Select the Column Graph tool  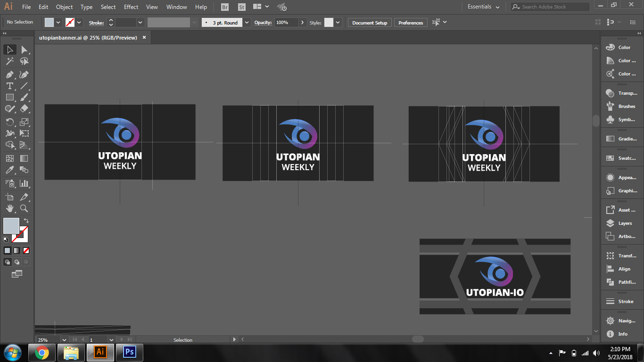pyautogui.click(x=25, y=183)
